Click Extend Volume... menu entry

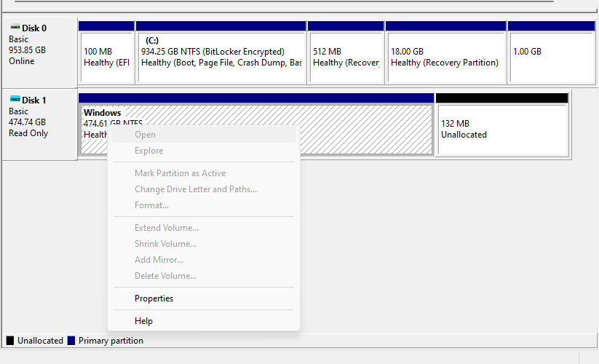[x=204, y=228]
